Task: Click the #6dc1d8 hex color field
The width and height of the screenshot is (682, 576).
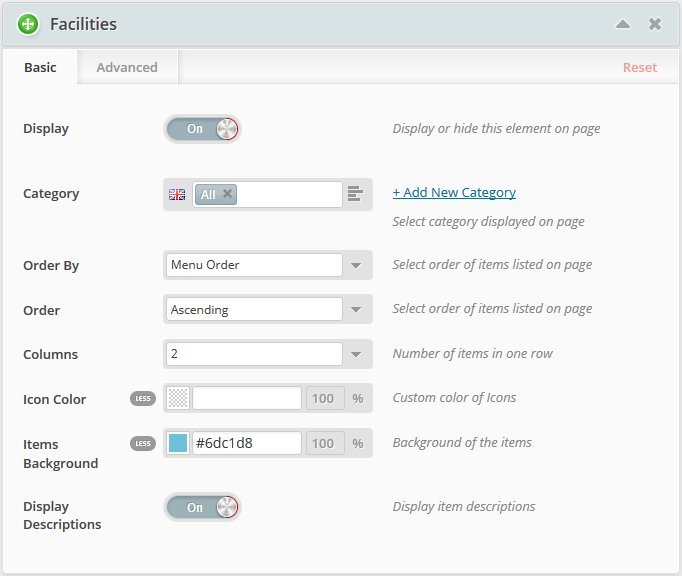Action: [247, 443]
